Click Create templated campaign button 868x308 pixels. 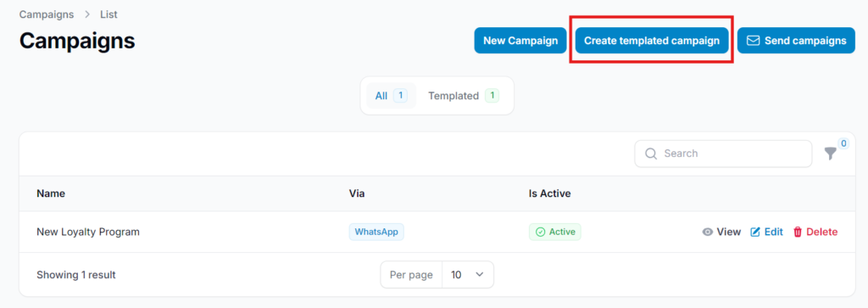pyautogui.click(x=652, y=41)
